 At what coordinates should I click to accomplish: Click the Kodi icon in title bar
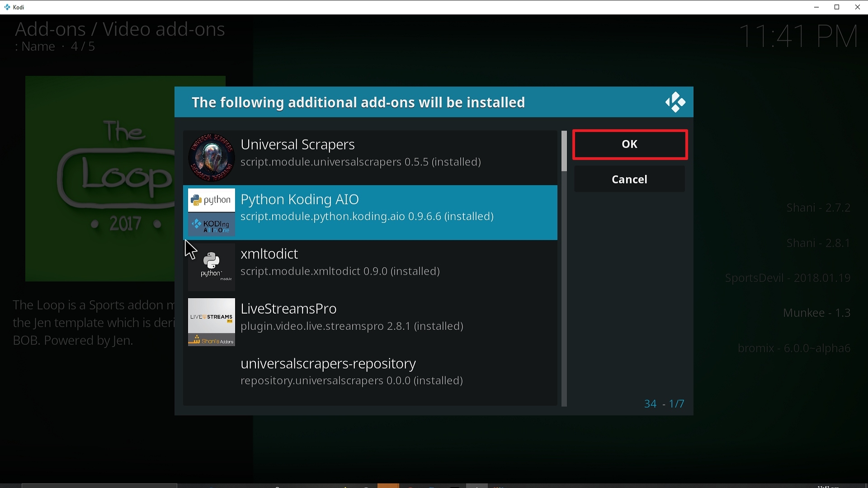7,7
